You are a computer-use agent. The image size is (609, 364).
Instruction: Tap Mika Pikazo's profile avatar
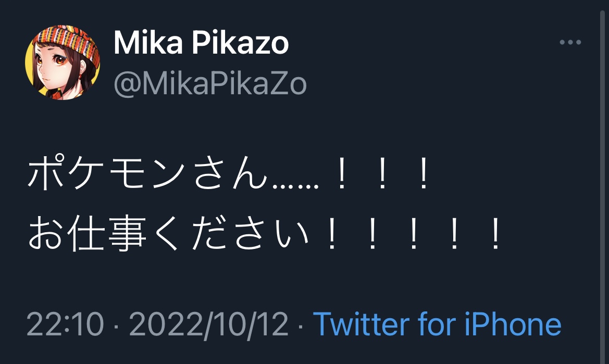[x=63, y=62]
